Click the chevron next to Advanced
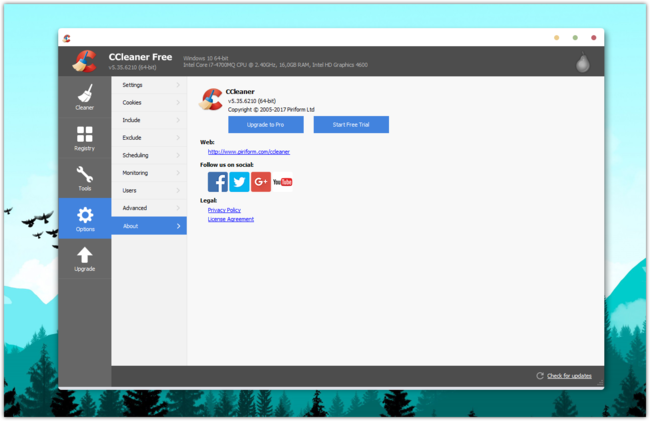Image resolution: width=650 pixels, height=421 pixels. pyautogui.click(x=178, y=208)
